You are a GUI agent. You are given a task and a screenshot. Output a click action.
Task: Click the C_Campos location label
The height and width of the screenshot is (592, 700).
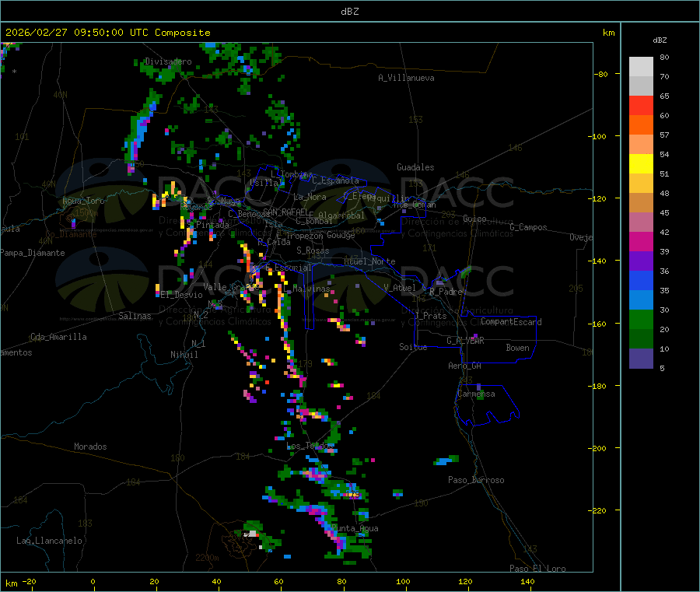[x=528, y=227]
